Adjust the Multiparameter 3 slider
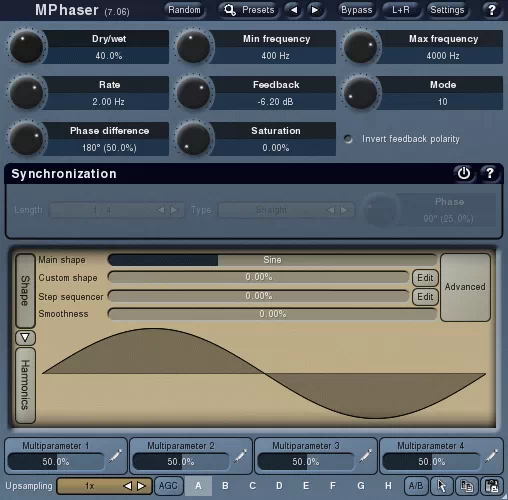The width and height of the screenshot is (508, 500). (x=306, y=462)
